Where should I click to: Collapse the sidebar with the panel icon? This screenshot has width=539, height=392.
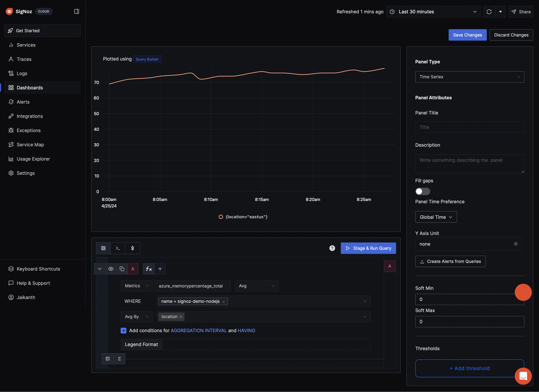[76, 11]
